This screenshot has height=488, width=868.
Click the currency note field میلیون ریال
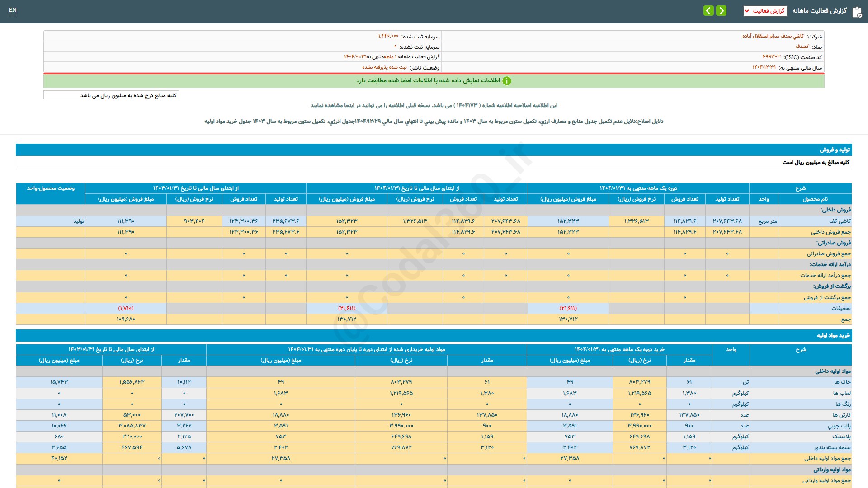[111, 95]
